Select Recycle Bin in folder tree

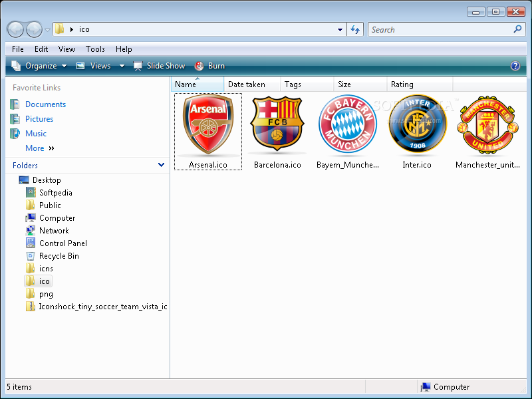[x=59, y=256]
